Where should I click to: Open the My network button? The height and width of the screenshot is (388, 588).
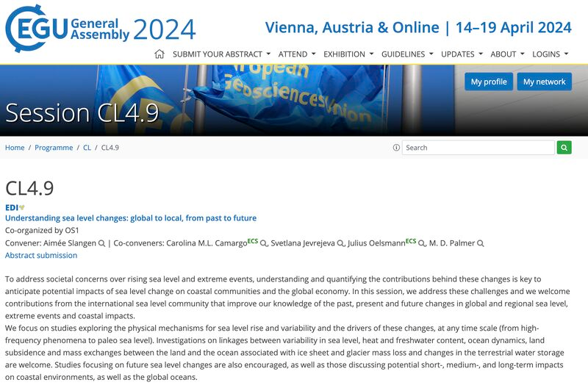click(x=544, y=82)
